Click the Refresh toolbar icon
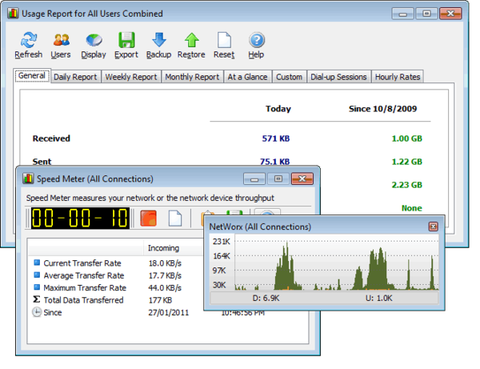The width and height of the screenshot is (480, 369). click(29, 40)
